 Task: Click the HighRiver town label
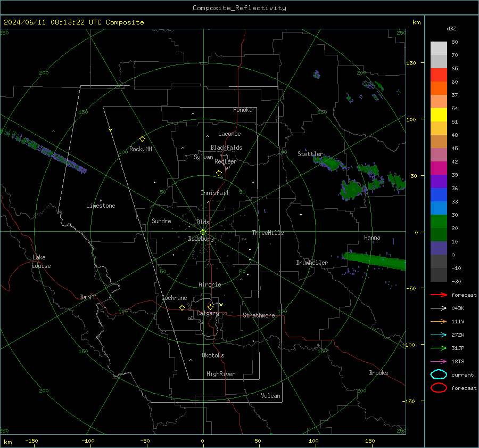click(221, 374)
